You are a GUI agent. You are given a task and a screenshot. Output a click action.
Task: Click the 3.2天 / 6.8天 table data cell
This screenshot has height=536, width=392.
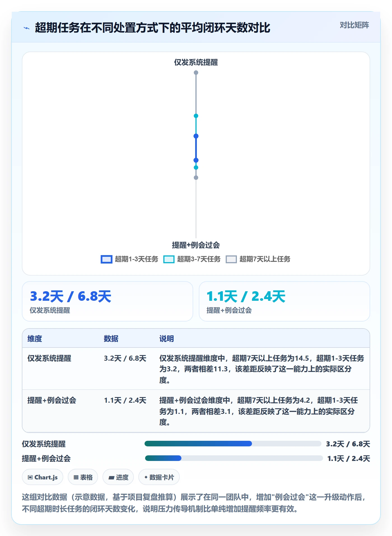[x=125, y=358]
